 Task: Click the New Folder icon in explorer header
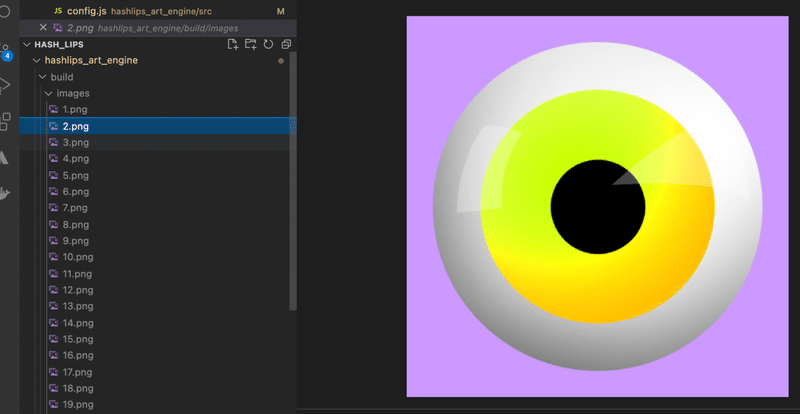[x=251, y=44]
